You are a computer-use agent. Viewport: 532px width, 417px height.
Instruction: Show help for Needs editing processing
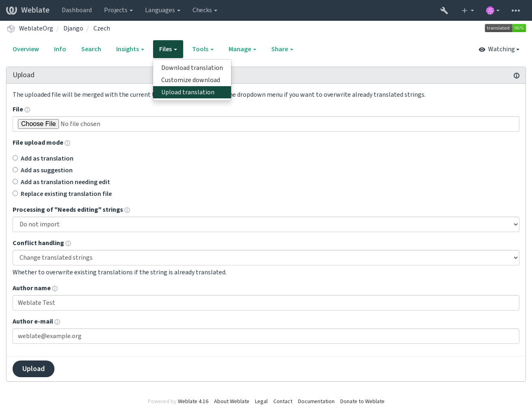pyautogui.click(x=127, y=210)
